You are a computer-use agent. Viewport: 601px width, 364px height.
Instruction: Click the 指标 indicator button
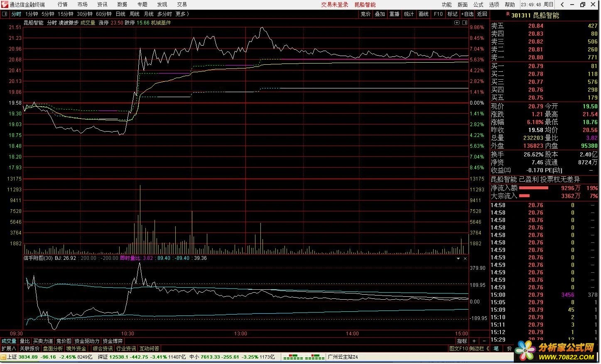(462, 341)
